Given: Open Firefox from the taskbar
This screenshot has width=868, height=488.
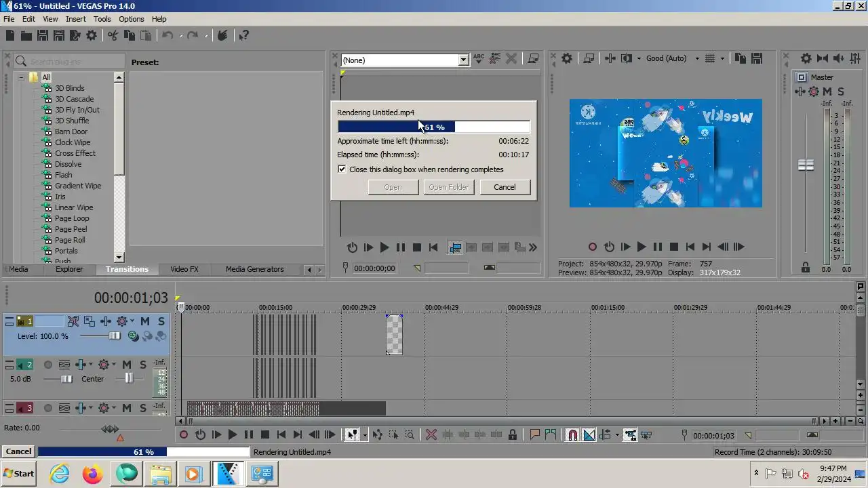Looking at the screenshot, I should 93,474.
